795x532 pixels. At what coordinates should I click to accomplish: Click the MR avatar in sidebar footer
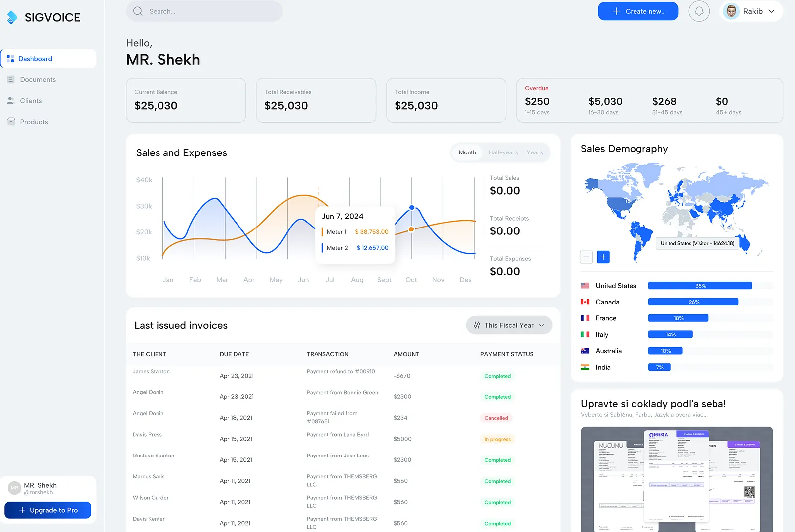[x=14, y=488]
